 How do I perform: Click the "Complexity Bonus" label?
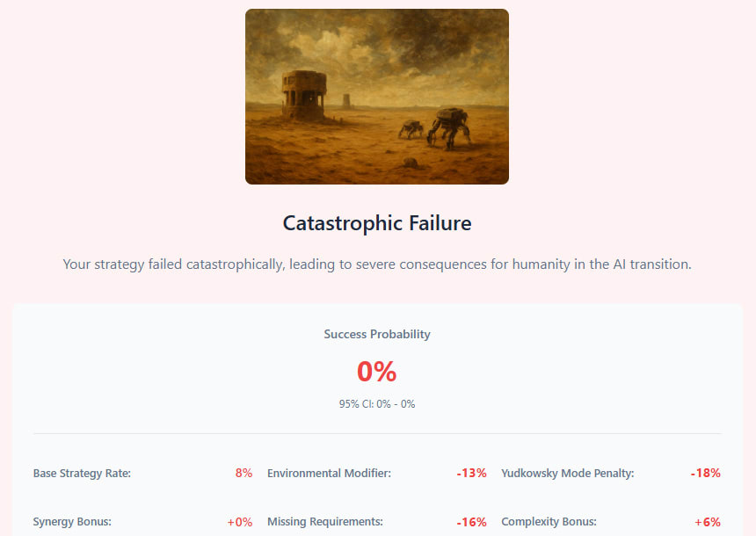pyautogui.click(x=549, y=522)
